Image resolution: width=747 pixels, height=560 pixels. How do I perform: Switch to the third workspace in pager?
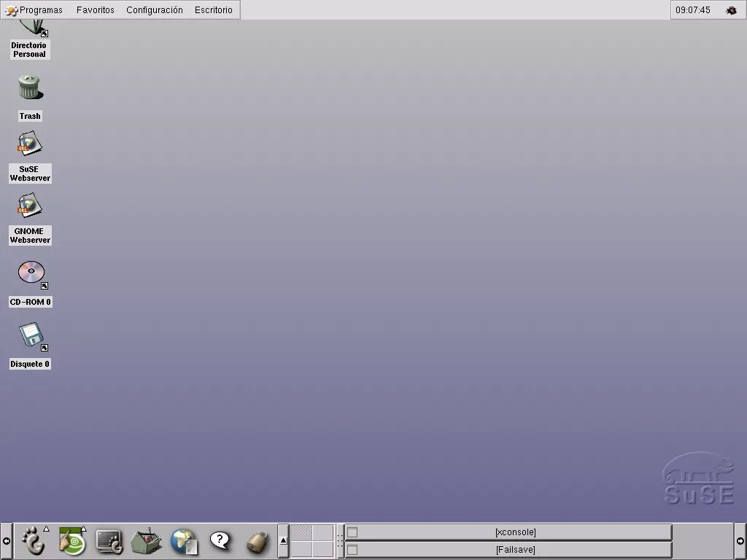point(301,549)
